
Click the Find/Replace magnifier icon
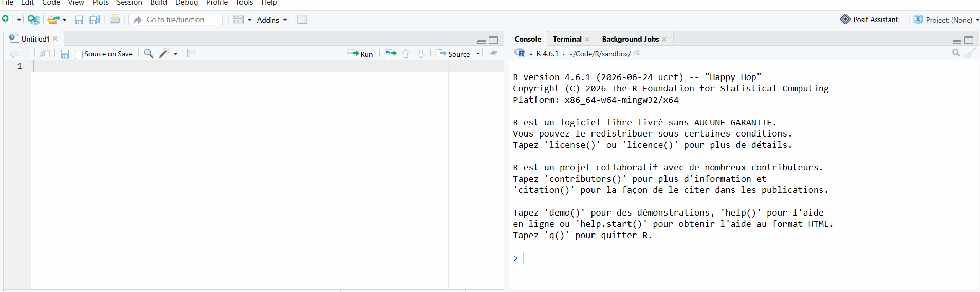pyautogui.click(x=149, y=53)
